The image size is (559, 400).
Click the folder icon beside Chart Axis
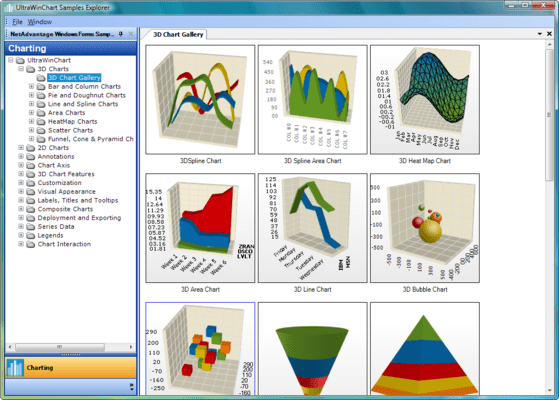pyautogui.click(x=31, y=165)
